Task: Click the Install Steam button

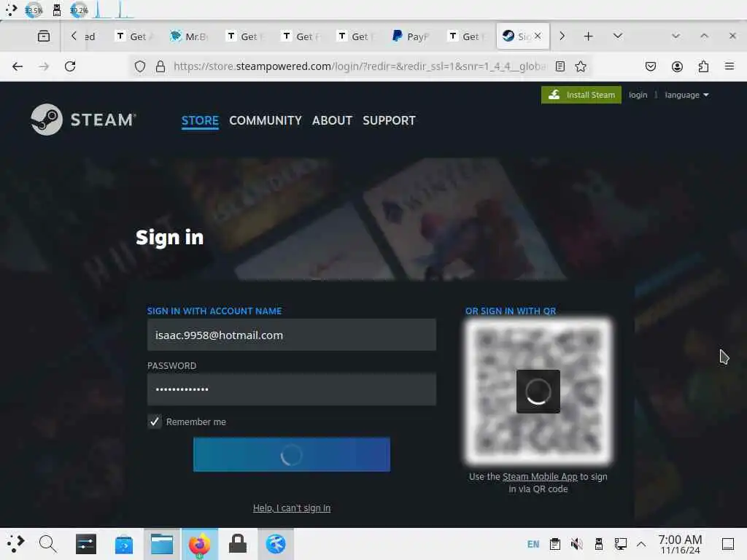Action: (581, 95)
